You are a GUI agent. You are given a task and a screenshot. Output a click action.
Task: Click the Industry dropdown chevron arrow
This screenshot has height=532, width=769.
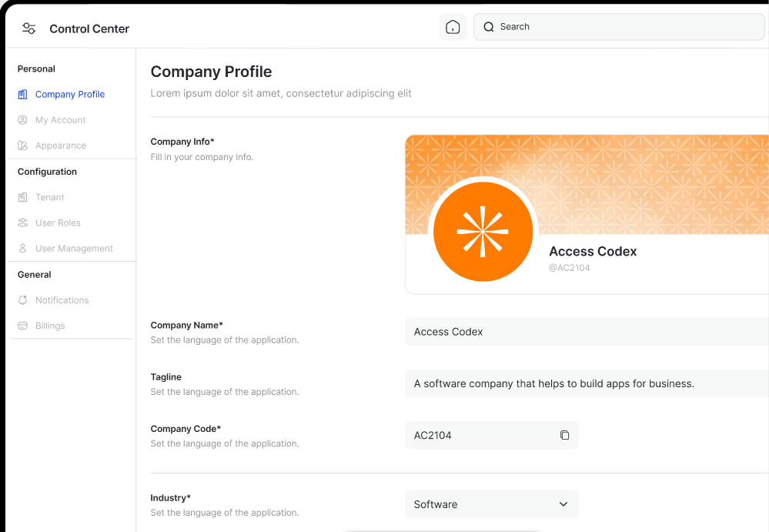pos(563,504)
